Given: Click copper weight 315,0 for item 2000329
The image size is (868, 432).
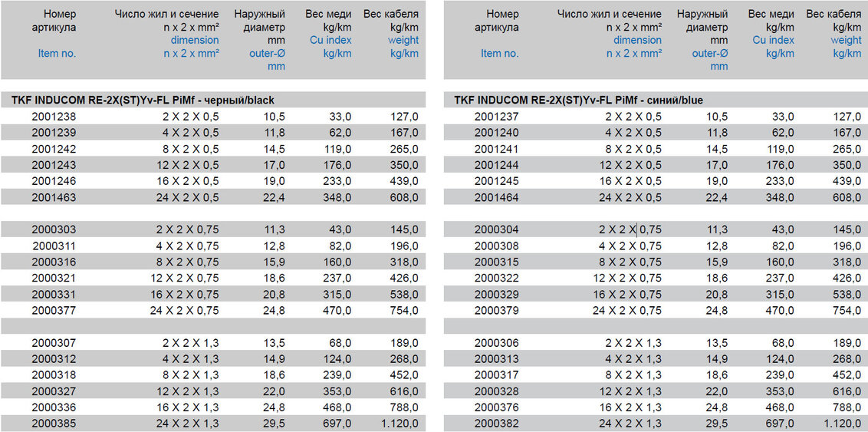Looking at the screenshot, I should tap(779, 294).
